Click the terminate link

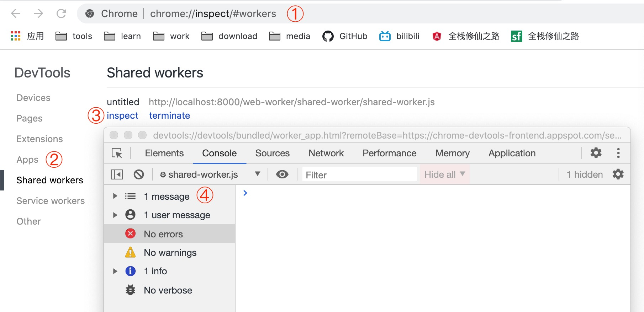(169, 116)
